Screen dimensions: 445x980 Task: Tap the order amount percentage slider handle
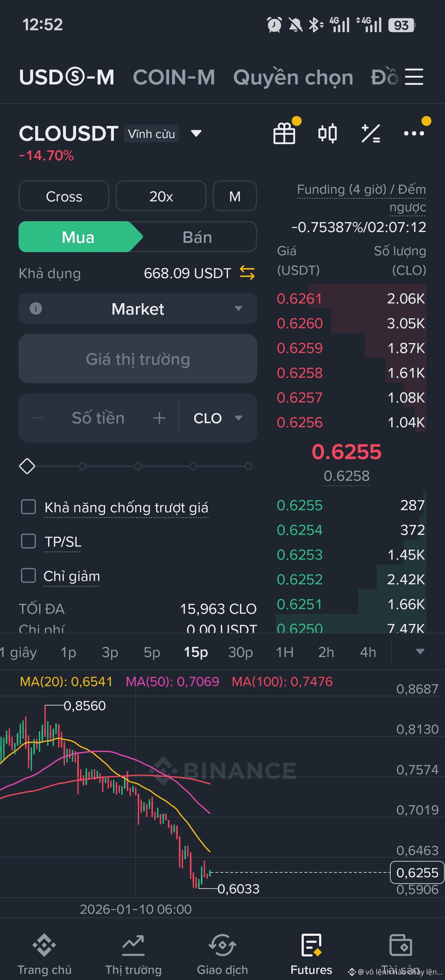click(27, 466)
